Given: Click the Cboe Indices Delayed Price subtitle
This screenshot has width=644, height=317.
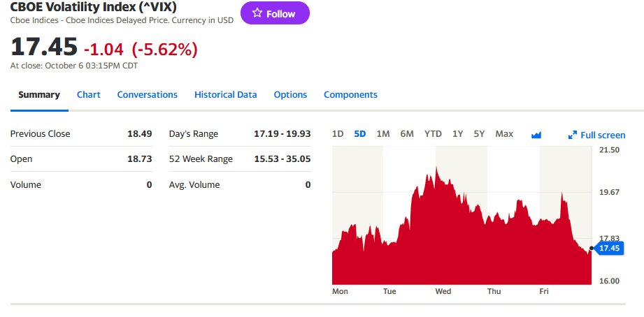Looking at the screenshot, I should (x=122, y=20).
